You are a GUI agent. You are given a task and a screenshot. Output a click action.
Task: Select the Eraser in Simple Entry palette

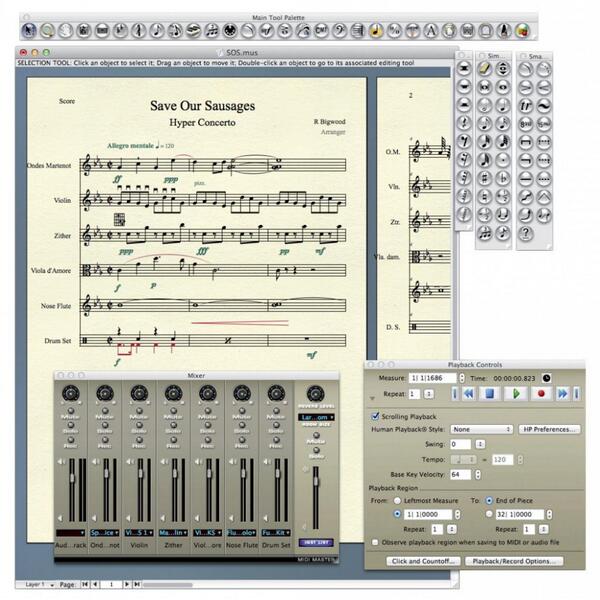pos(484,68)
